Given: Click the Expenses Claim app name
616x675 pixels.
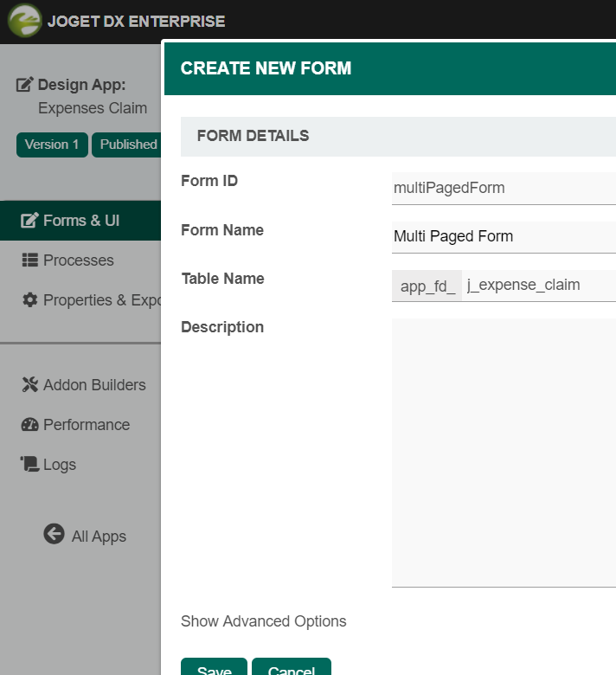Looking at the screenshot, I should tap(93, 108).
